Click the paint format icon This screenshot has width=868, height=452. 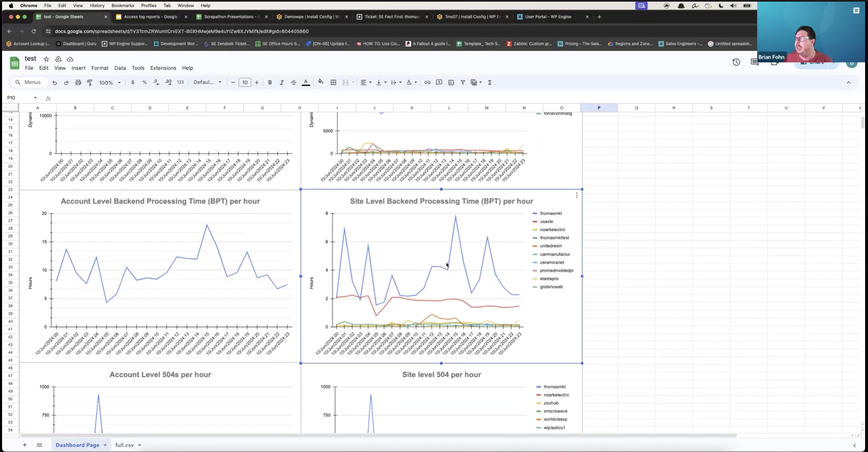(x=90, y=82)
